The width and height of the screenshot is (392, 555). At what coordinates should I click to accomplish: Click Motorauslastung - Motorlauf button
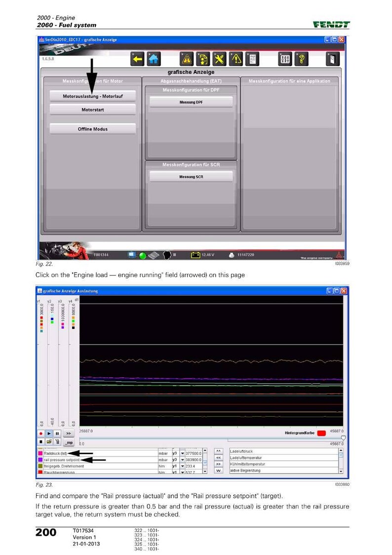[93, 96]
